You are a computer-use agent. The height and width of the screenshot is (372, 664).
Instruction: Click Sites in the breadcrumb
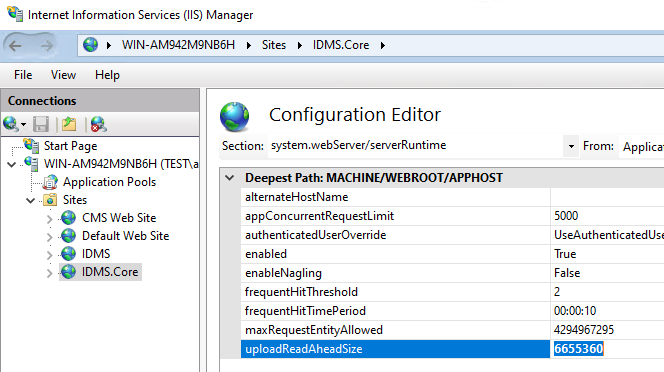[x=274, y=45]
